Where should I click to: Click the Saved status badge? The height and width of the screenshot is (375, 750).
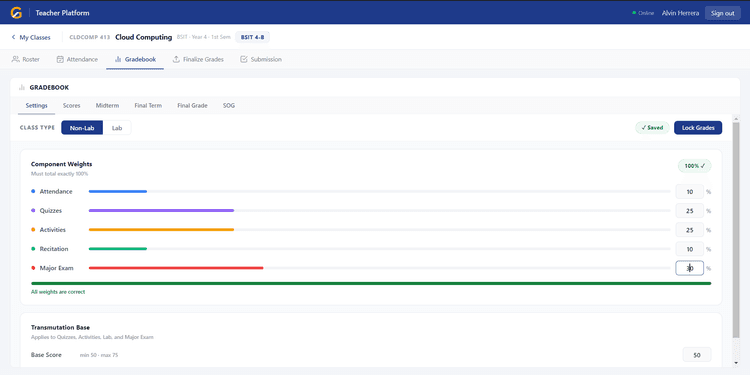652,128
